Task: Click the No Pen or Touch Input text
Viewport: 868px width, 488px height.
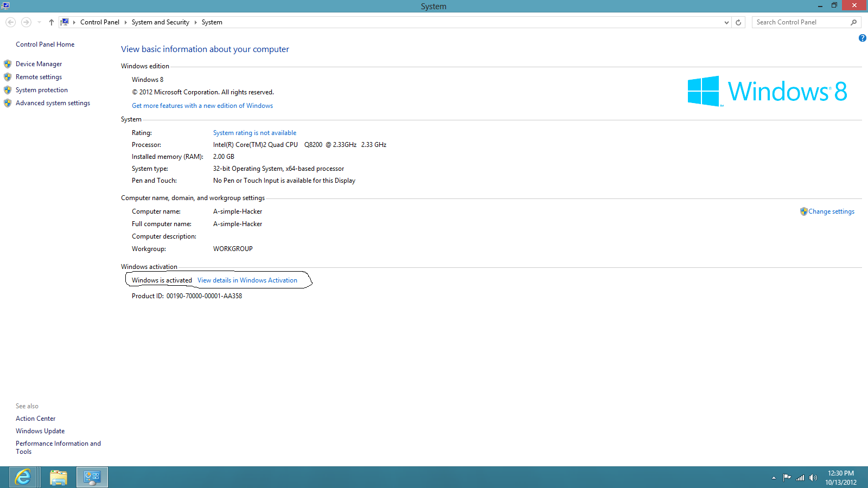Action: tap(284, 181)
